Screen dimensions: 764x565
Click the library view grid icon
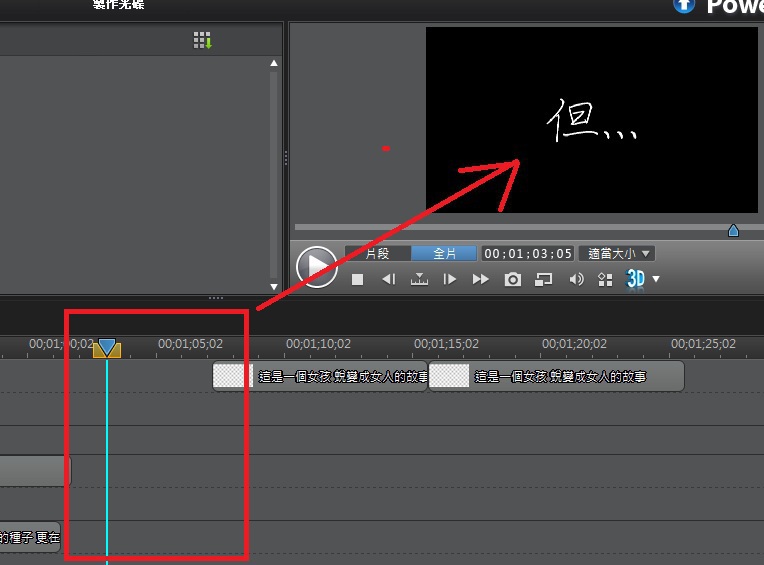tap(203, 40)
